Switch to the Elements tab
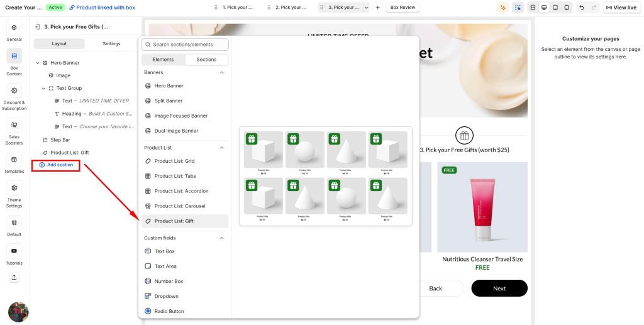Screen dimensions: 644x325 [x=163, y=60]
